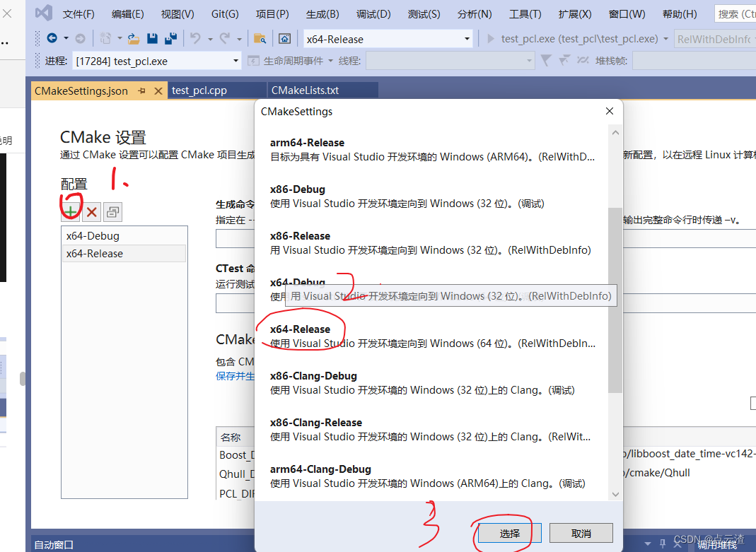Click the dialog scrollbar up arrow

click(615, 132)
